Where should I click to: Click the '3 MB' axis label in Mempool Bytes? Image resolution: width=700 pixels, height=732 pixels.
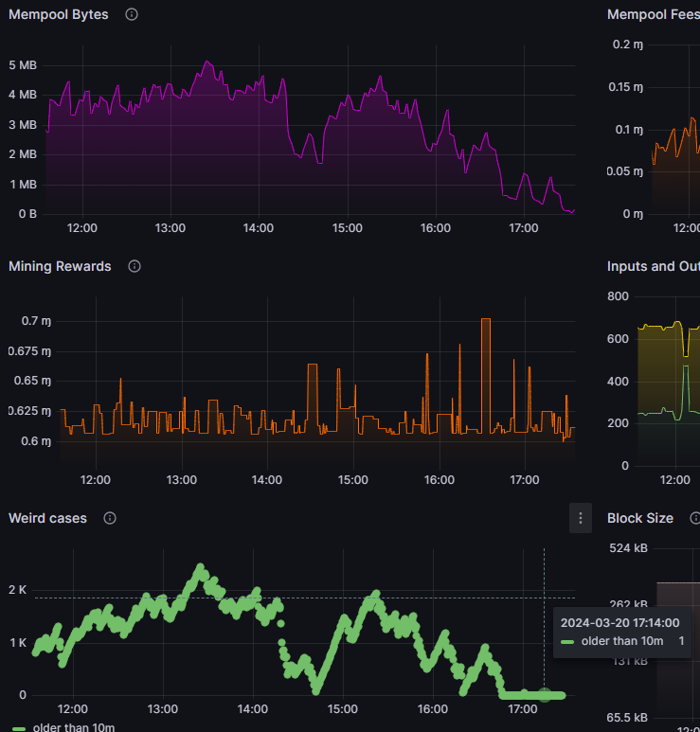point(23,125)
